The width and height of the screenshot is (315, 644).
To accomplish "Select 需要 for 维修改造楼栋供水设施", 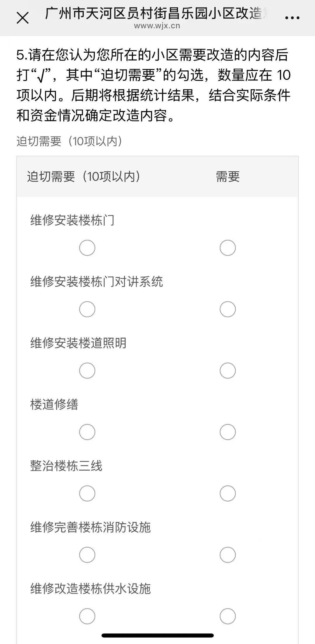I will pyautogui.click(x=228, y=616).
